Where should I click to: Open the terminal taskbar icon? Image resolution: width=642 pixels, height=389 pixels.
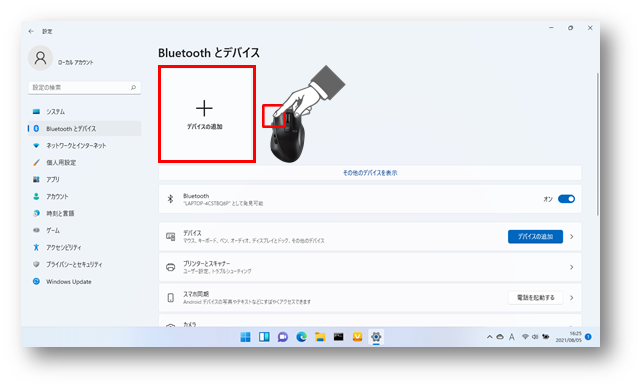click(x=339, y=337)
